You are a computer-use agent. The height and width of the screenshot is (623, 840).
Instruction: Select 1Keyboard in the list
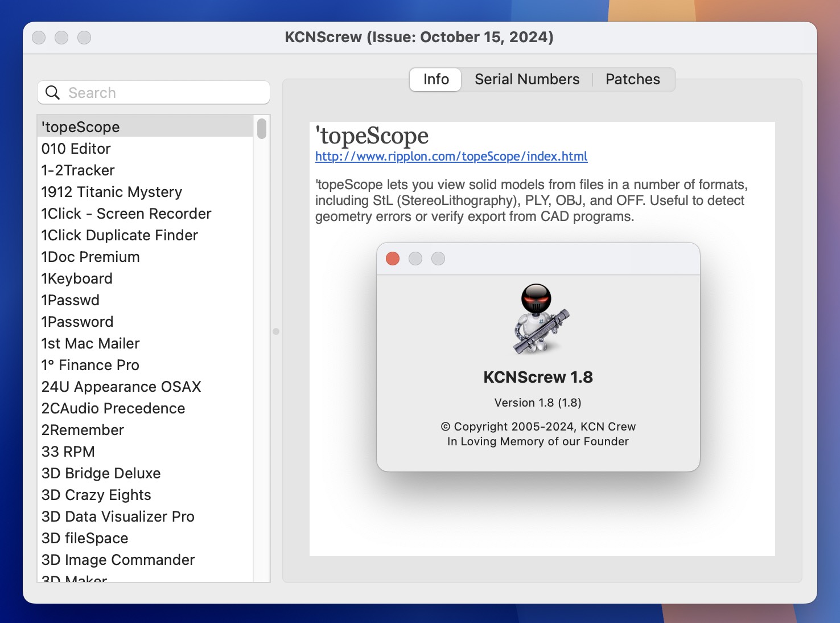145,278
